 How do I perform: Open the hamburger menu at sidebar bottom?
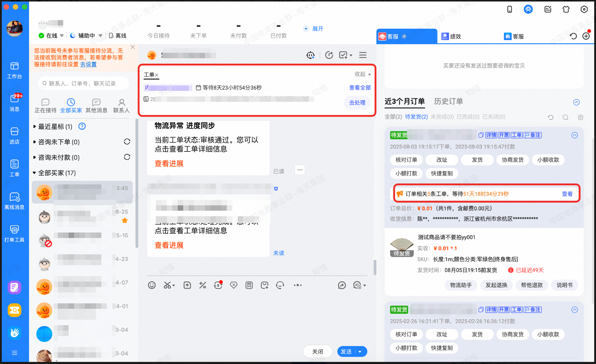tap(14, 353)
